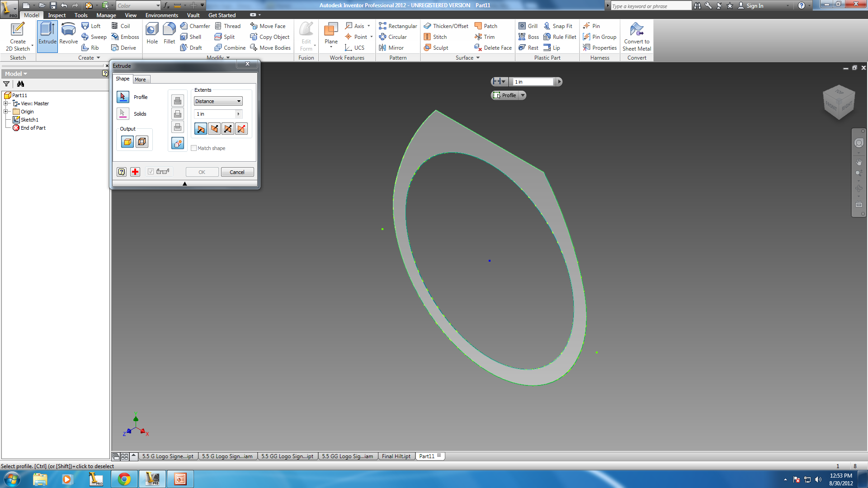Image resolution: width=868 pixels, height=488 pixels.
Task: Select the Chamfer tool
Action: (x=195, y=26)
